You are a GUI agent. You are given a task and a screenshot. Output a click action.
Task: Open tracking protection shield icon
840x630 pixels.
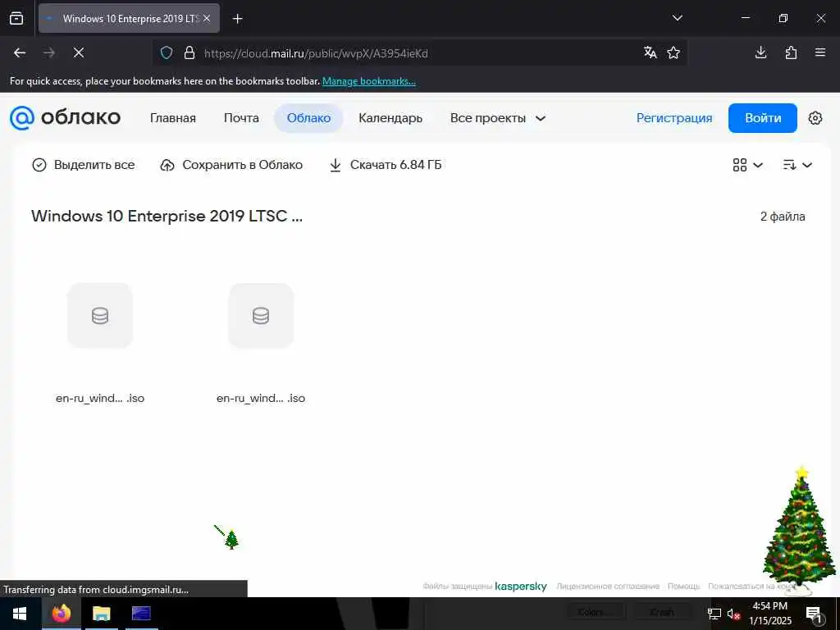coord(167,53)
